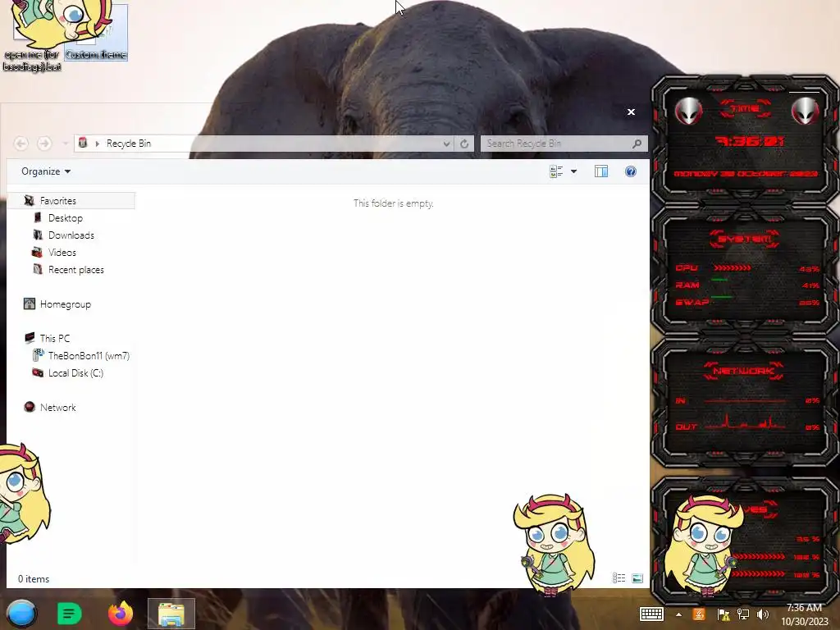Click 'This folder is empty.' text
This screenshot has height=630, width=840.
[x=394, y=203]
